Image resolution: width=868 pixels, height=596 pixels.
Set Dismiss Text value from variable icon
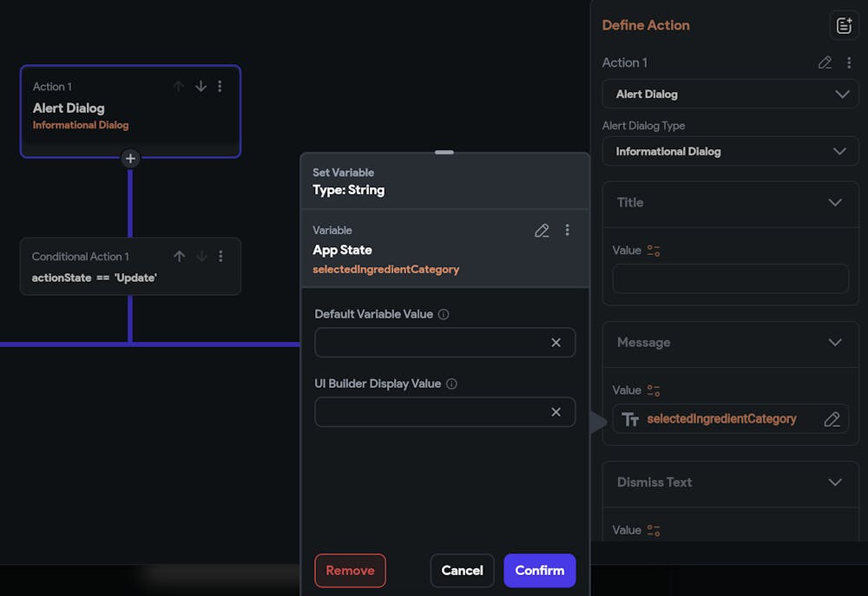654,531
